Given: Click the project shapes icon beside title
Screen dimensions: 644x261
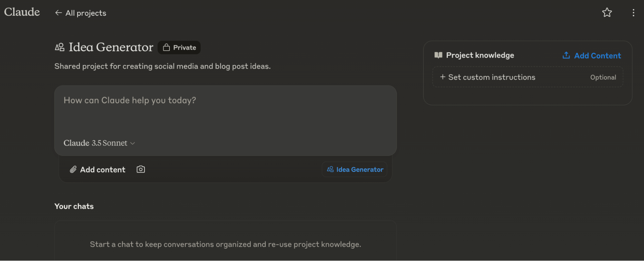Looking at the screenshot, I should 60,47.
